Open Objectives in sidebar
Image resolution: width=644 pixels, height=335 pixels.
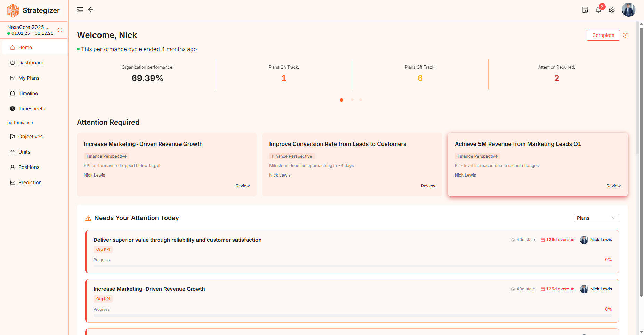34,137
